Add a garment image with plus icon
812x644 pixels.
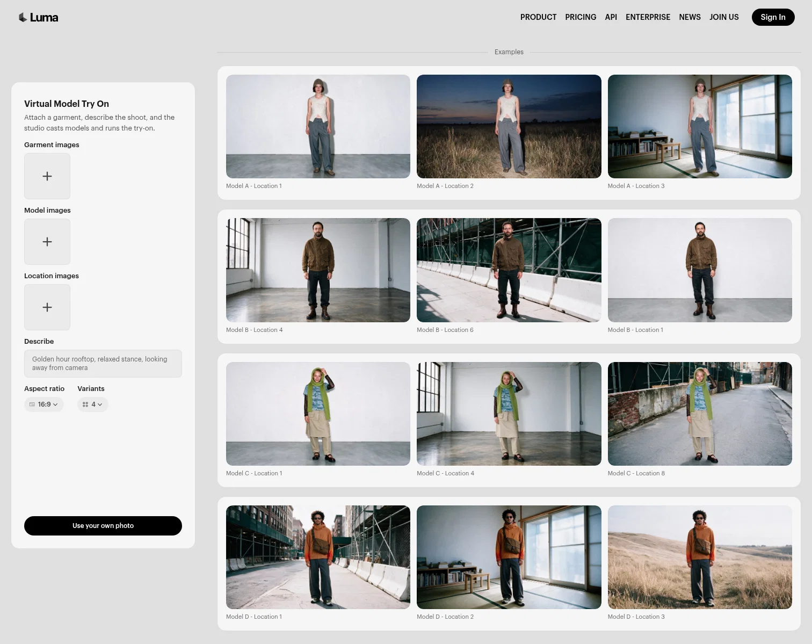[47, 176]
